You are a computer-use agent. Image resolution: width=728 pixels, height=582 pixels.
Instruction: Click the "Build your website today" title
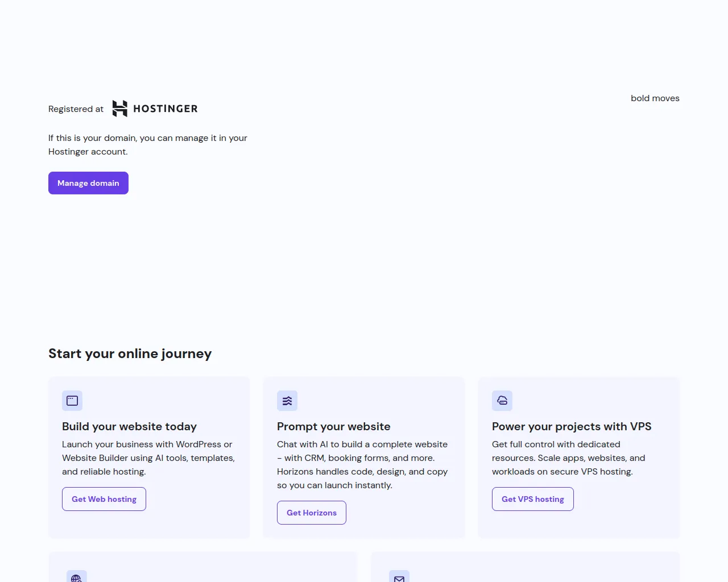[x=130, y=426]
